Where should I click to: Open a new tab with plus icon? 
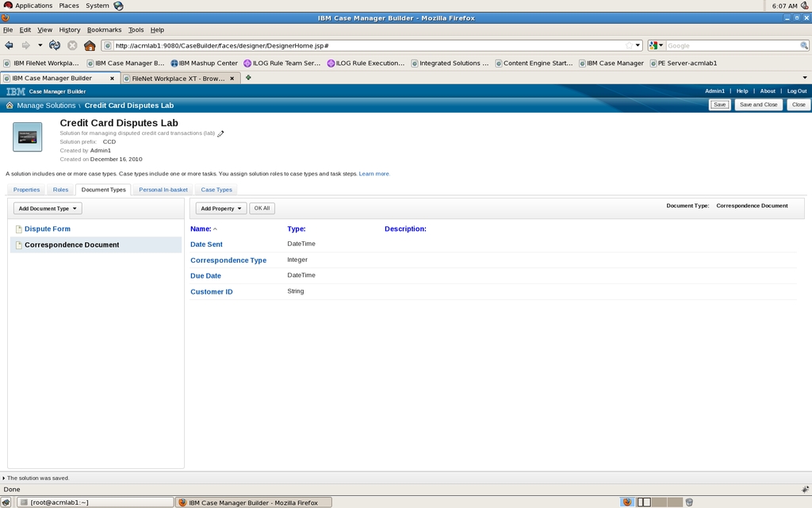248,78
